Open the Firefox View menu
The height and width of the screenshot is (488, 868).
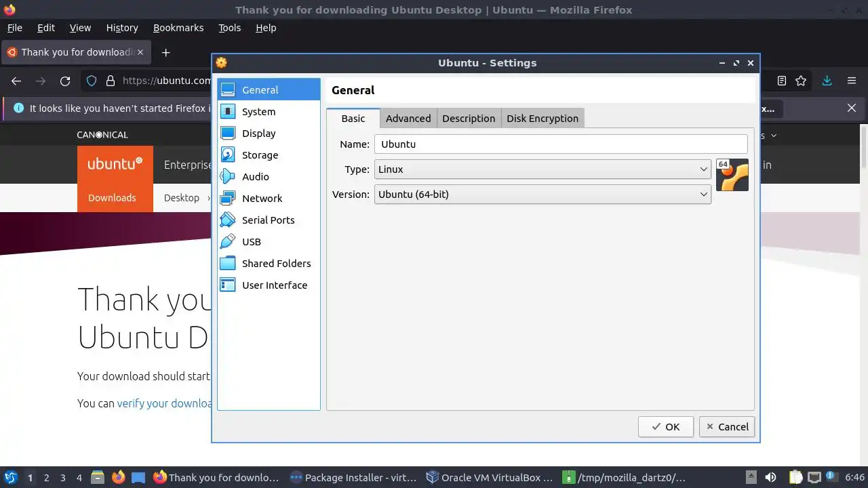(x=80, y=28)
